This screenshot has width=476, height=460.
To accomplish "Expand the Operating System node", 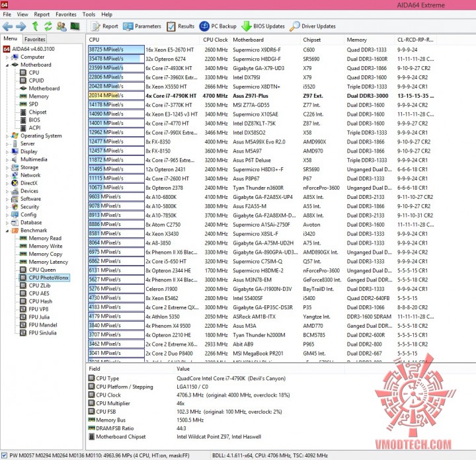I will [7, 136].
